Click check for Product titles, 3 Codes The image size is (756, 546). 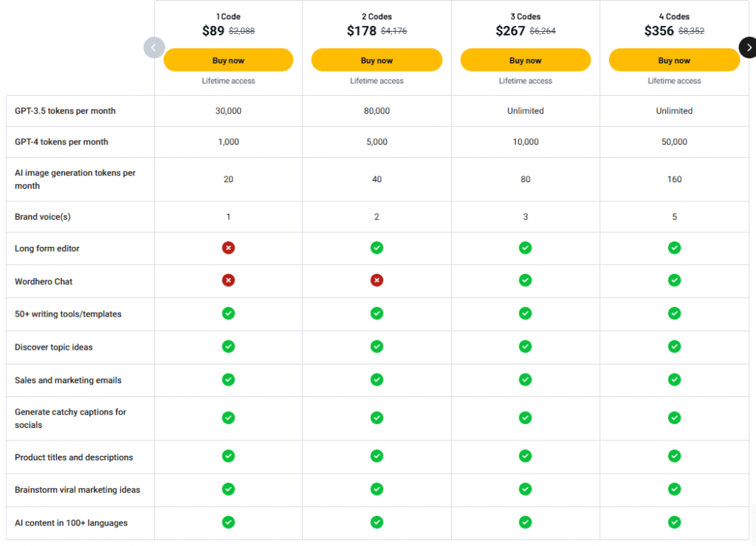[525, 456]
